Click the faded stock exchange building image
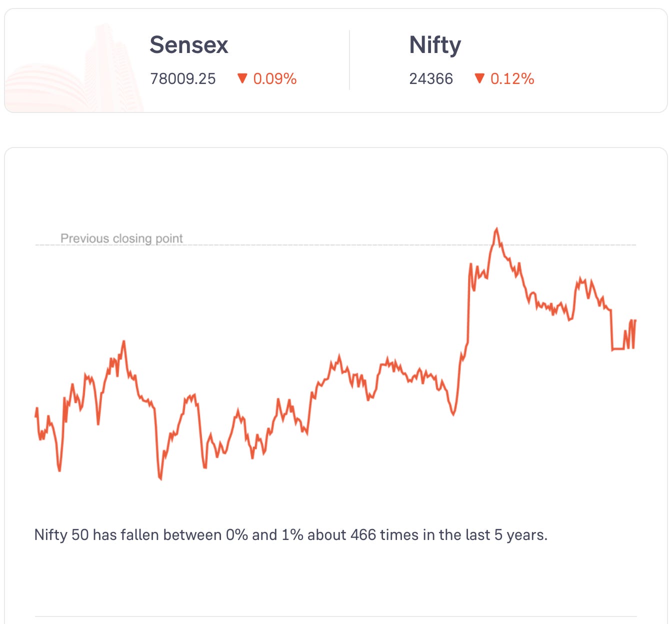The height and width of the screenshot is (624, 672). [74, 67]
